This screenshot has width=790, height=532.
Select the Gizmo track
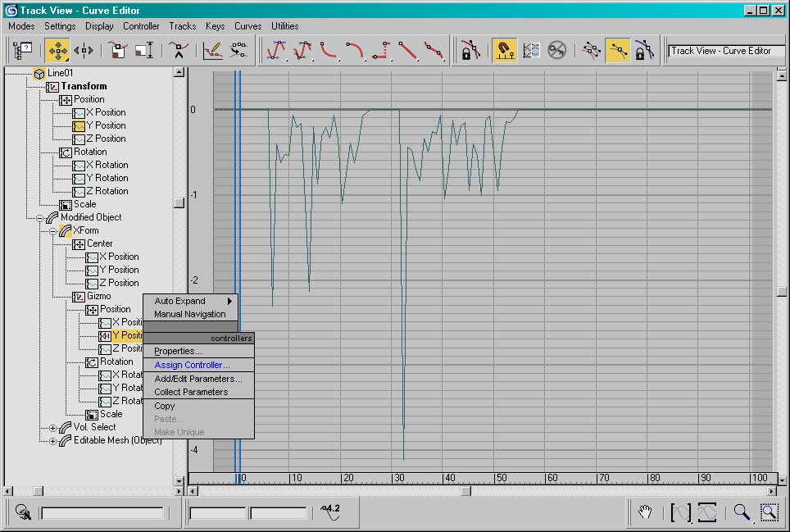(x=98, y=296)
